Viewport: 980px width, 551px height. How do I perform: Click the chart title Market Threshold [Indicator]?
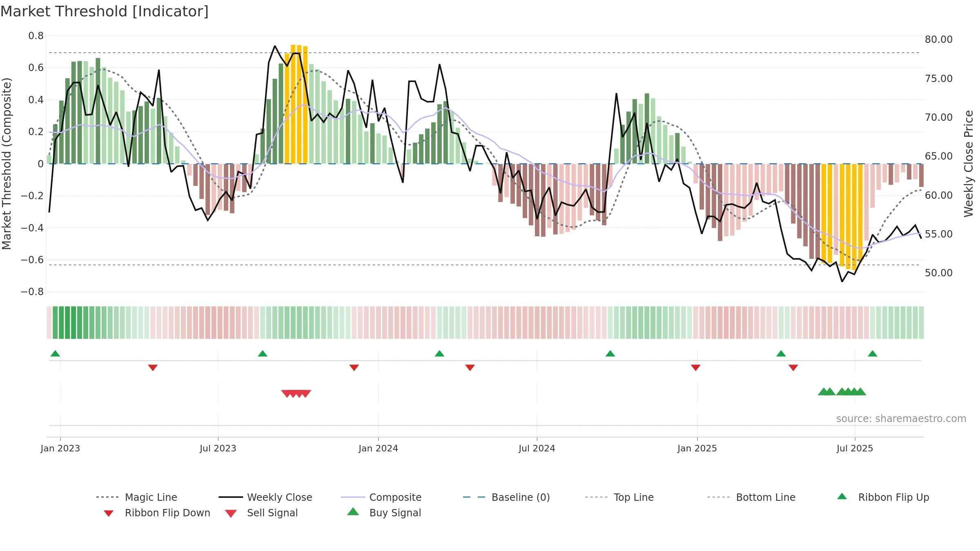pos(105,11)
